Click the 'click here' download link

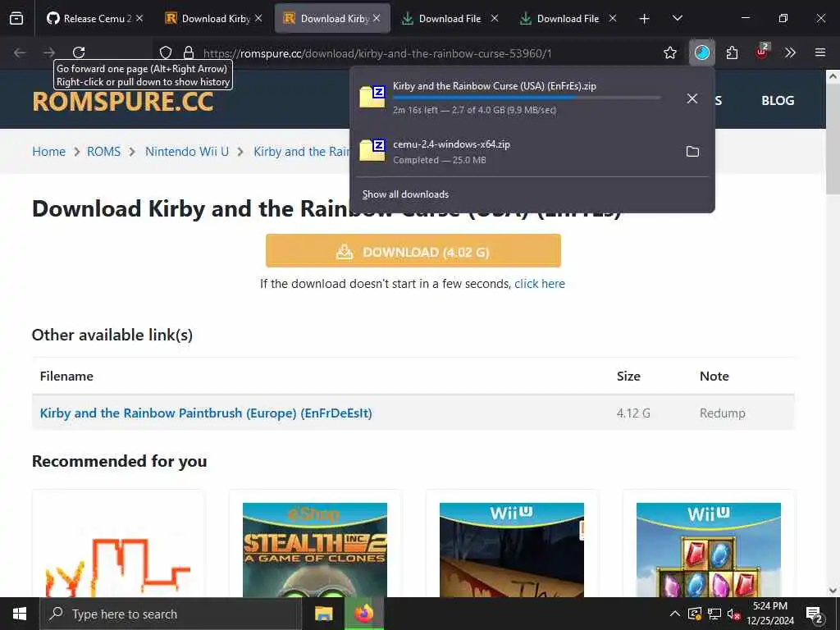pyautogui.click(x=540, y=284)
